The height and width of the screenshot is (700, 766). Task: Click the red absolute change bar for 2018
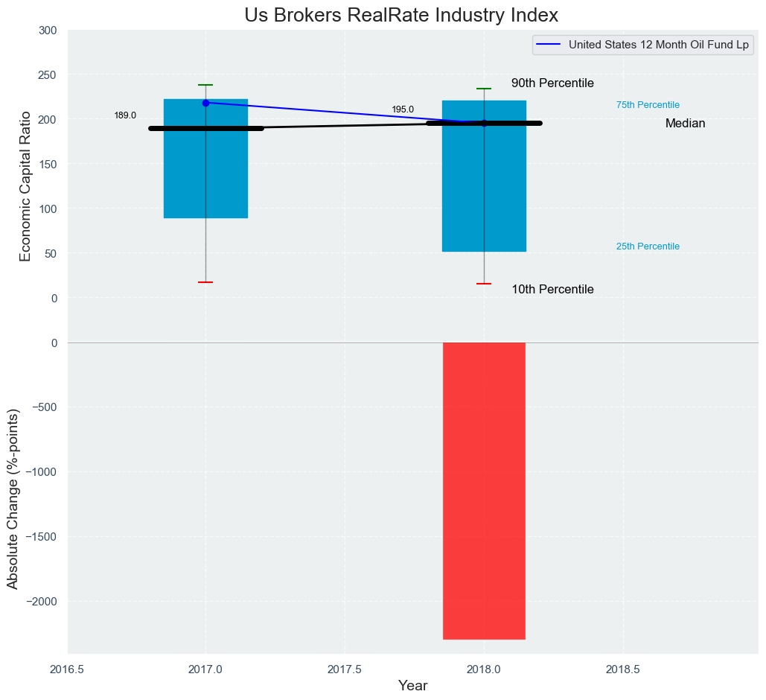(x=484, y=490)
